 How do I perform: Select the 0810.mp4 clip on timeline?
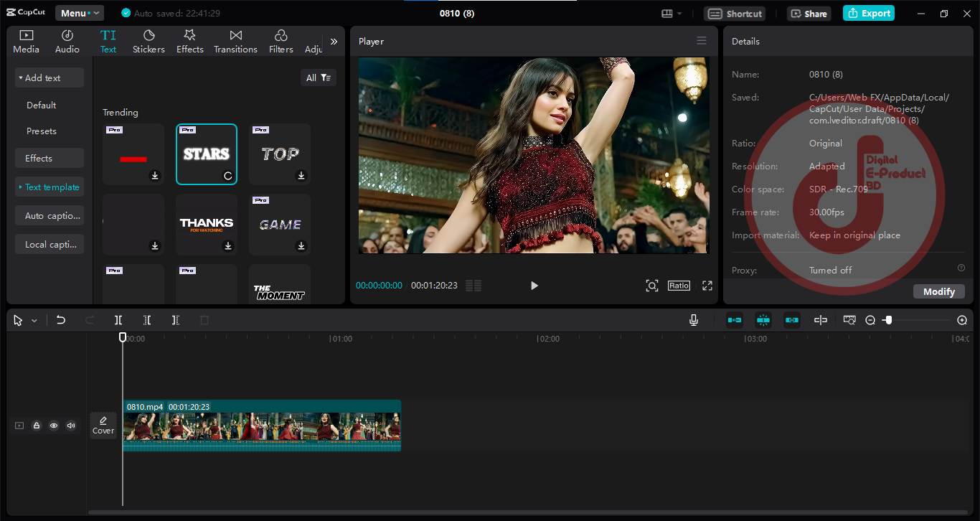click(x=262, y=426)
